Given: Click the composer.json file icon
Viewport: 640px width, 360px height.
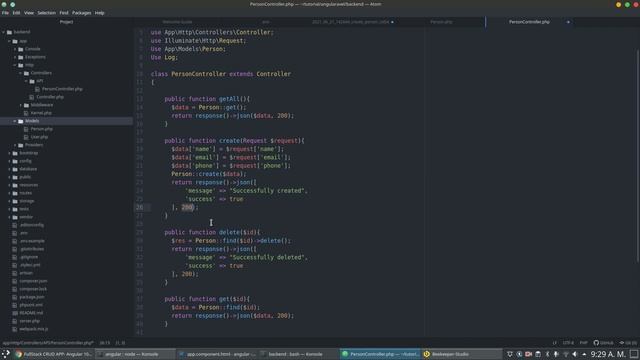Looking at the screenshot, I should (15, 281).
